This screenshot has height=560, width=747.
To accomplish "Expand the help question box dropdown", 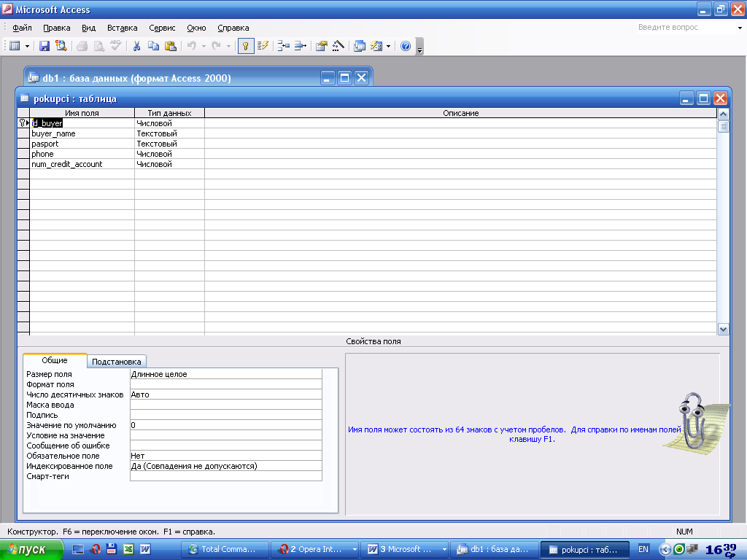I will coord(739,28).
